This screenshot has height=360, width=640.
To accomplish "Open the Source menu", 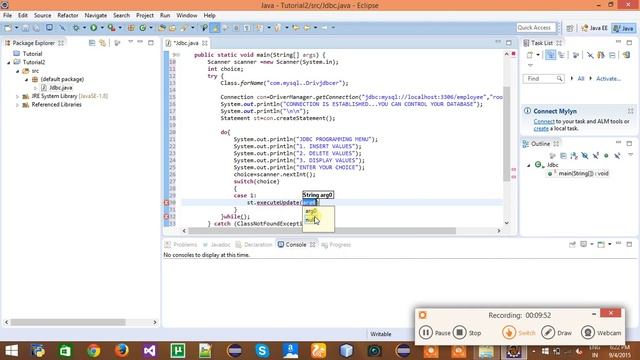I will pos(42,16).
